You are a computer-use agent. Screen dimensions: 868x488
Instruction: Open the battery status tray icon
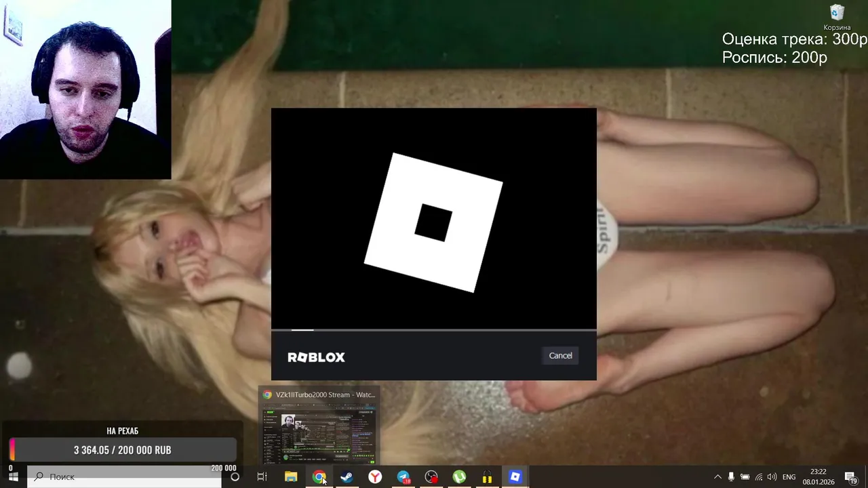click(745, 476)
